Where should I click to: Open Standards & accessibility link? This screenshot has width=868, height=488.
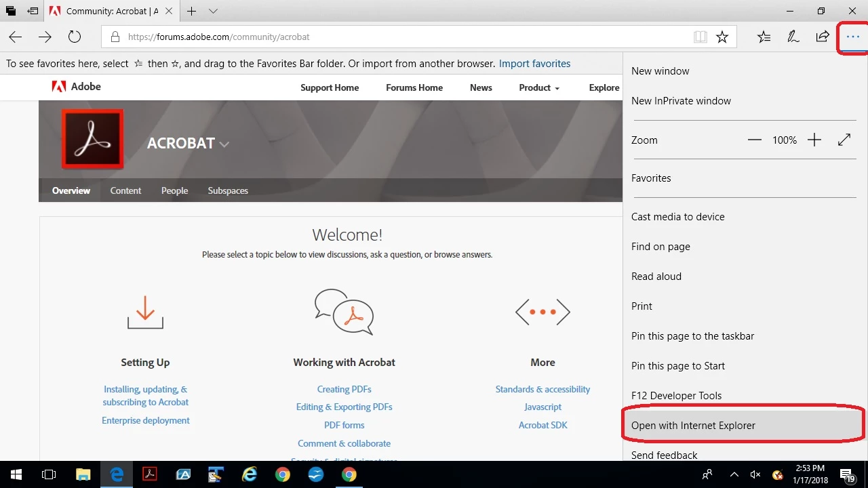[x=542, y=389]
